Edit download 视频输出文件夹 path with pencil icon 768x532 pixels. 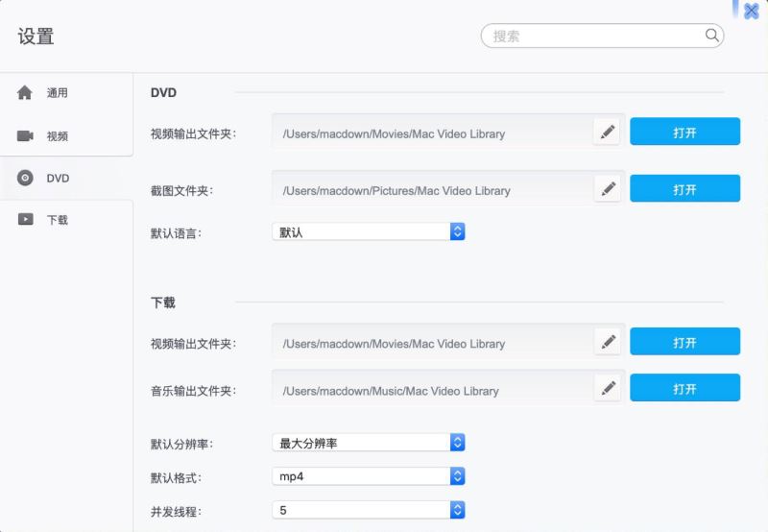[x=608, y=342]
